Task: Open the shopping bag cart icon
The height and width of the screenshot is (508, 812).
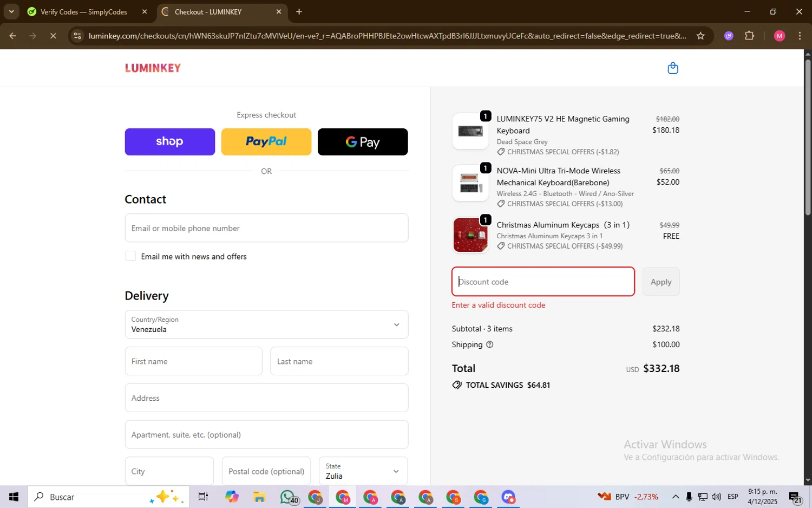Action: 673,68
